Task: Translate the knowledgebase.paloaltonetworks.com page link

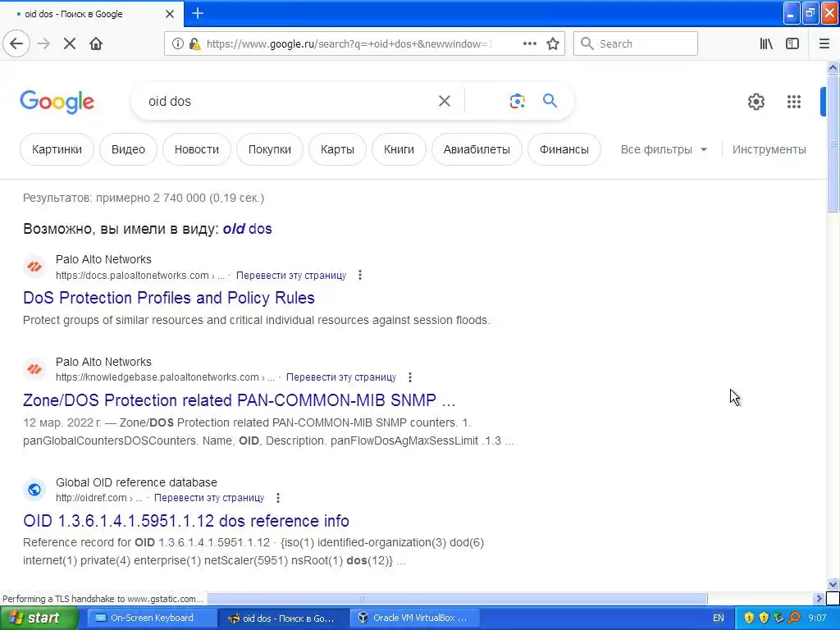Action: [x=340, y=377]
